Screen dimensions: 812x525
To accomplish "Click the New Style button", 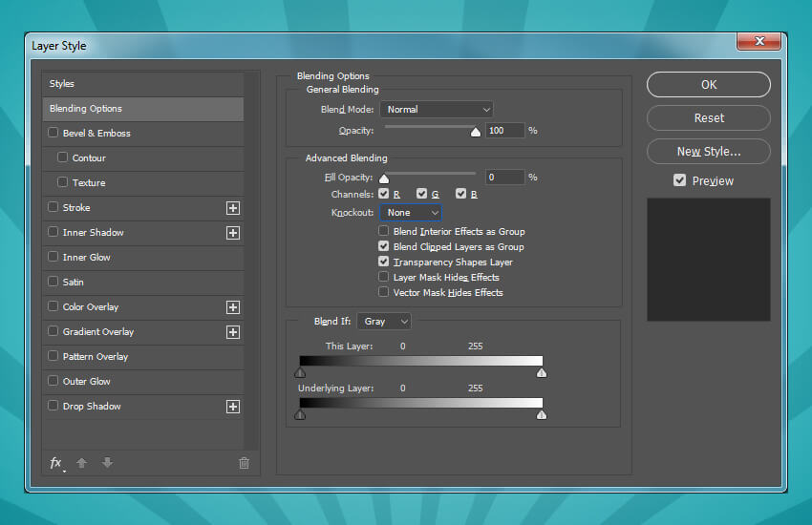I will pos(708,152).
